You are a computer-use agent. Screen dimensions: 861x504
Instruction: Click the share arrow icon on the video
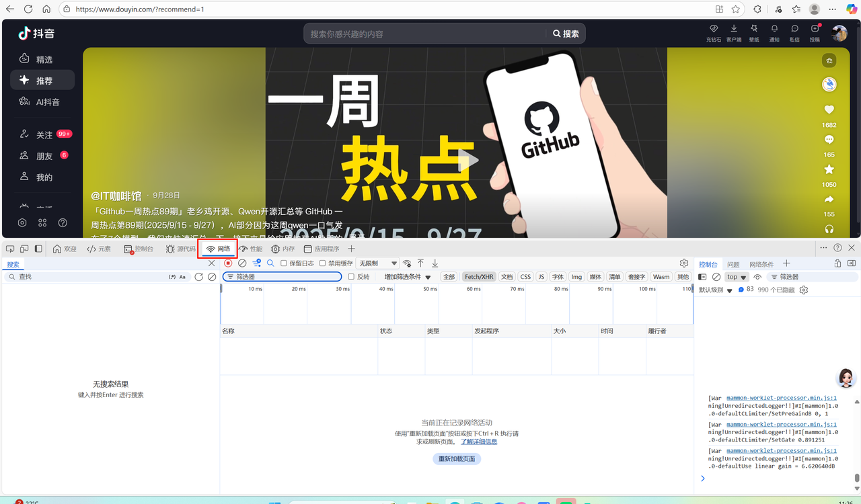coord(829,200)
